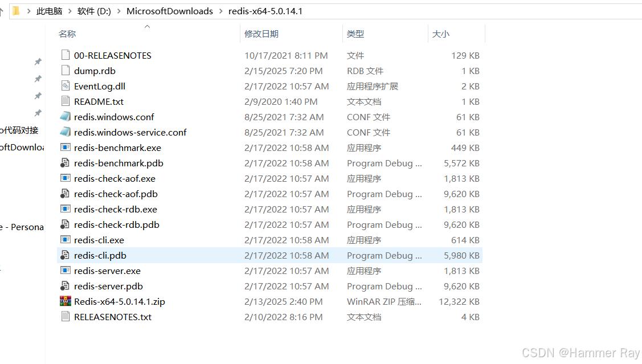
Task: Select the Redis-x64-5.0.14.1.zip WinRAR icon
Action: tap(66, 301)
